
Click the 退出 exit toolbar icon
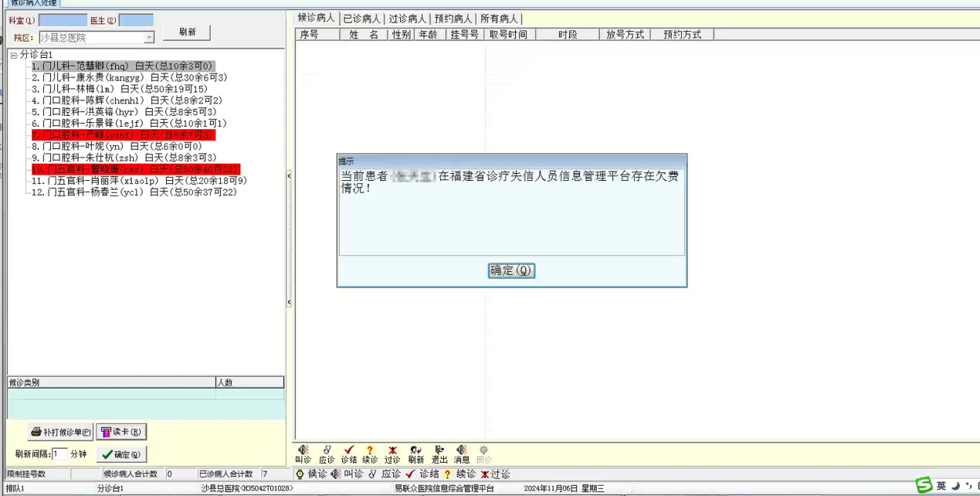tap(439, 454)
